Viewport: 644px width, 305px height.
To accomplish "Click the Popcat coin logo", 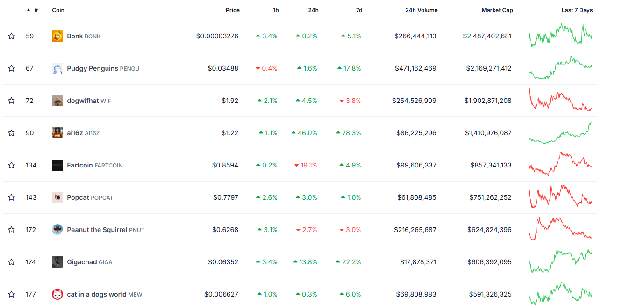I will pos(57,197).
